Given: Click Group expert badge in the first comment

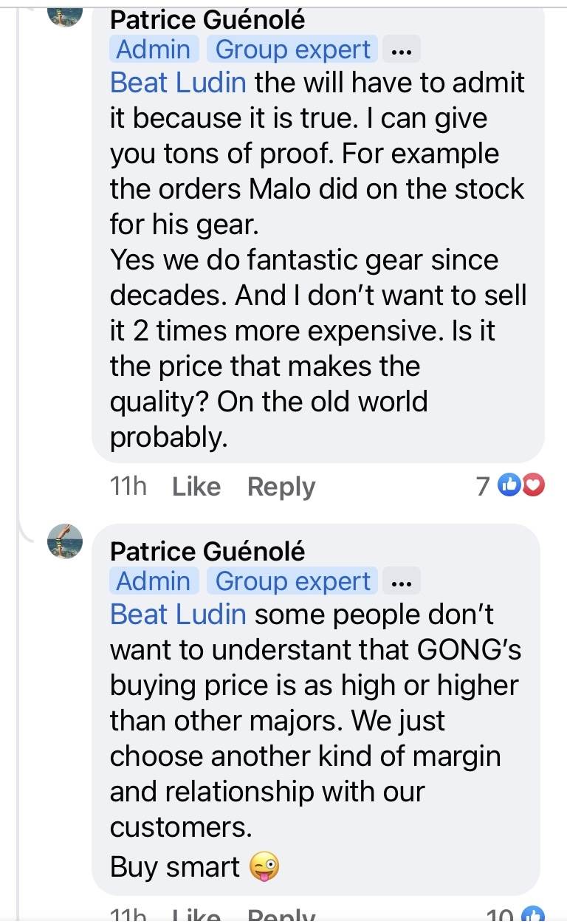Looking at the screenshot, I should 293,50.
